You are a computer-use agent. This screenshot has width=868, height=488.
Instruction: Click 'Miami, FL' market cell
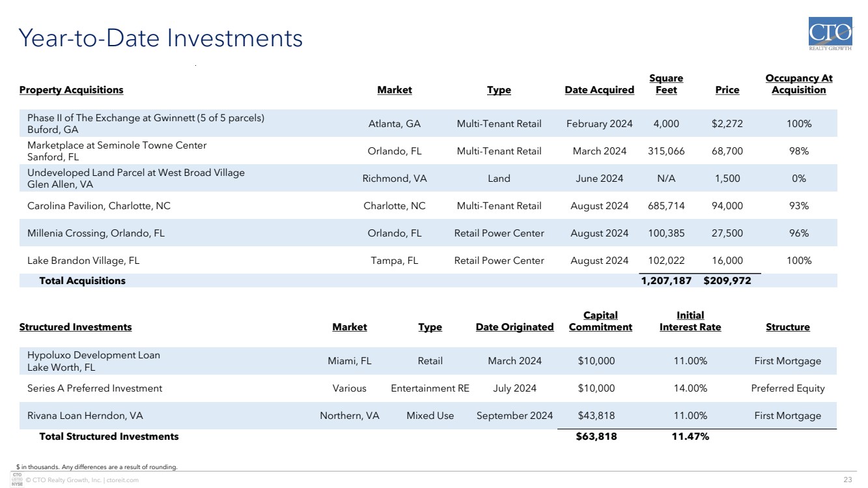pos(350,361)
